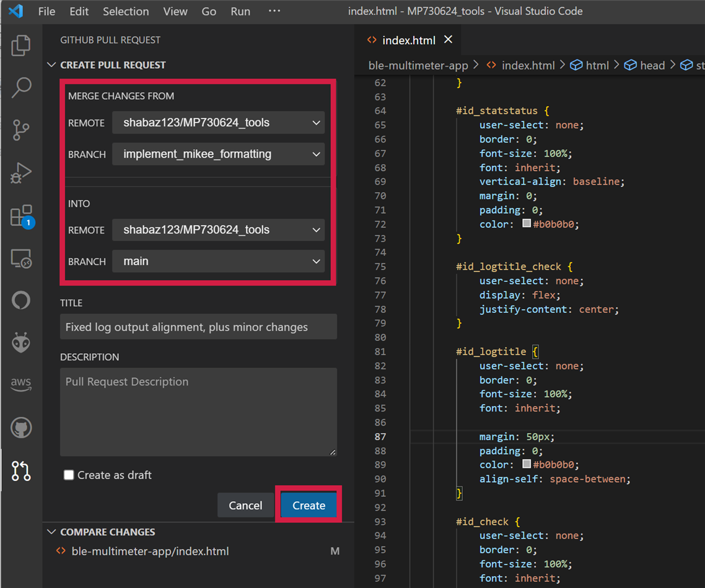Open the INTO REMOTE dropdown
The image size is (705, 588).
coord(218,230)
